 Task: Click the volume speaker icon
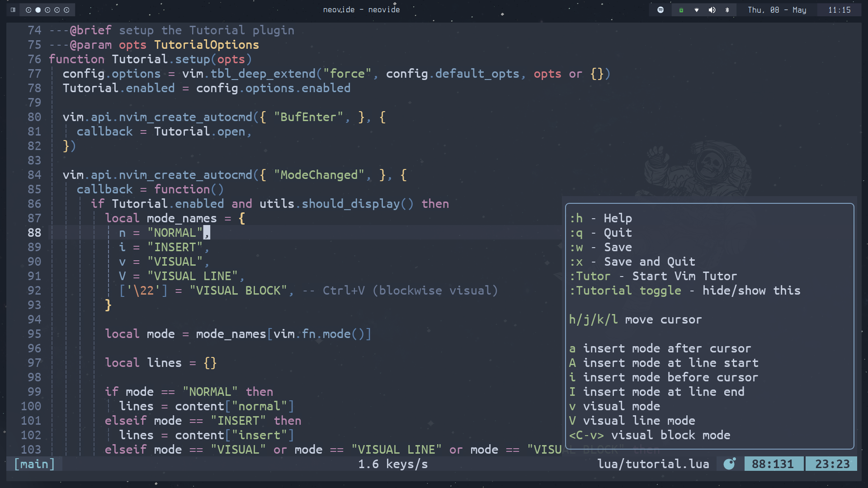click(712, 10)
